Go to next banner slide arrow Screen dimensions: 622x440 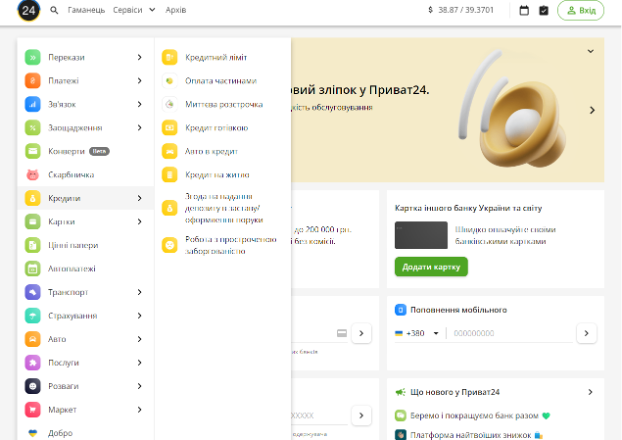pyautogui.click(x=592, y=110)
